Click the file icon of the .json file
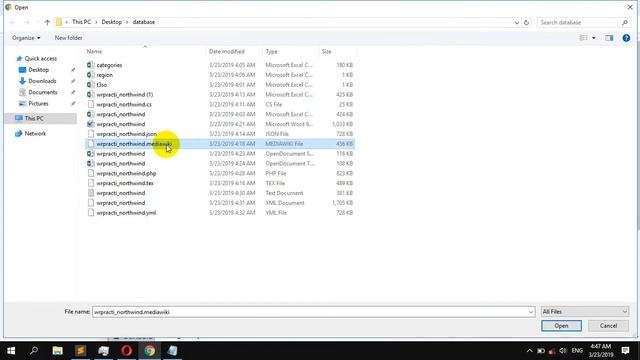The height and width of the screenshot is (360, 640). (91, 133)
